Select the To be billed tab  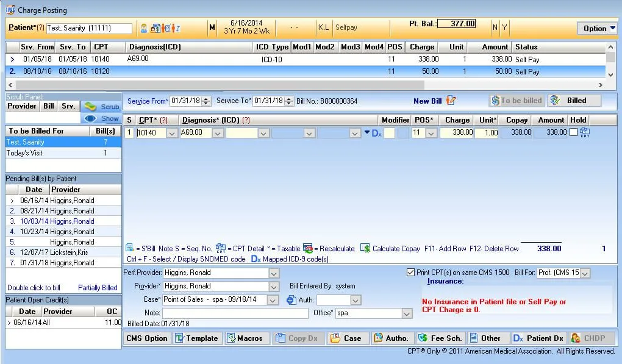pos(517,101)
